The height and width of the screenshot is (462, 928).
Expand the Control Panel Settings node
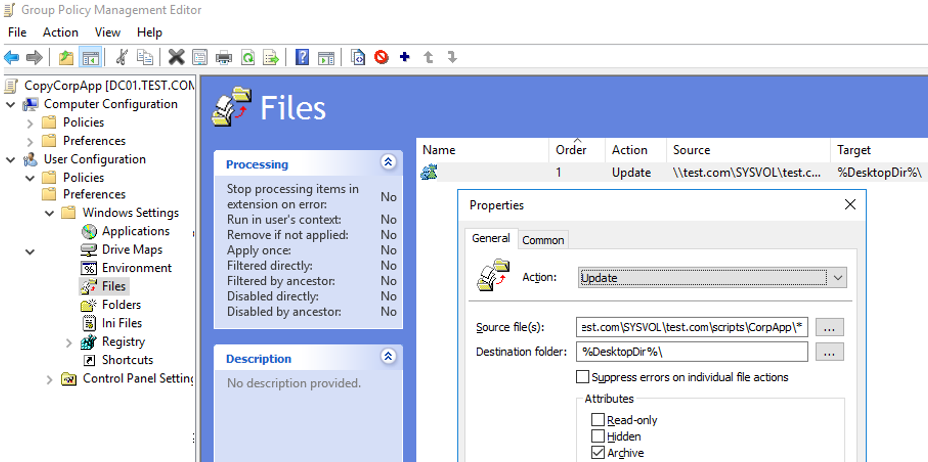pyautogui.click(x=49, y=379)
